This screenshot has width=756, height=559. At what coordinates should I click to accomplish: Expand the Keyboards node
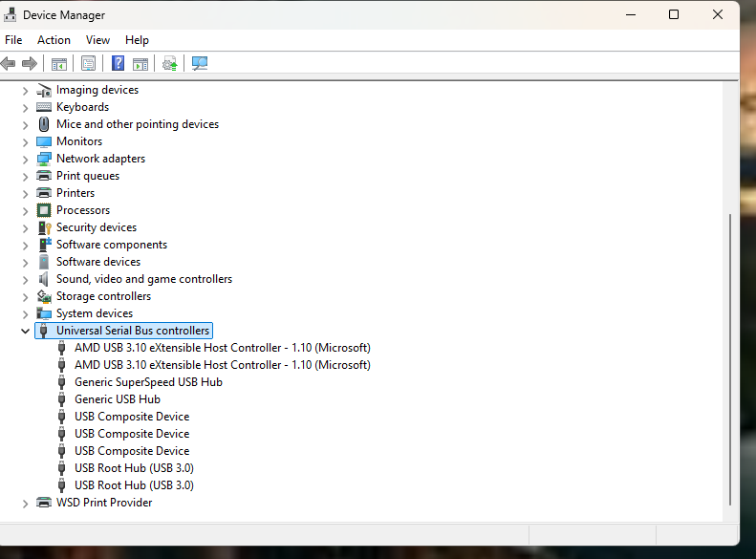pos(26,108)
